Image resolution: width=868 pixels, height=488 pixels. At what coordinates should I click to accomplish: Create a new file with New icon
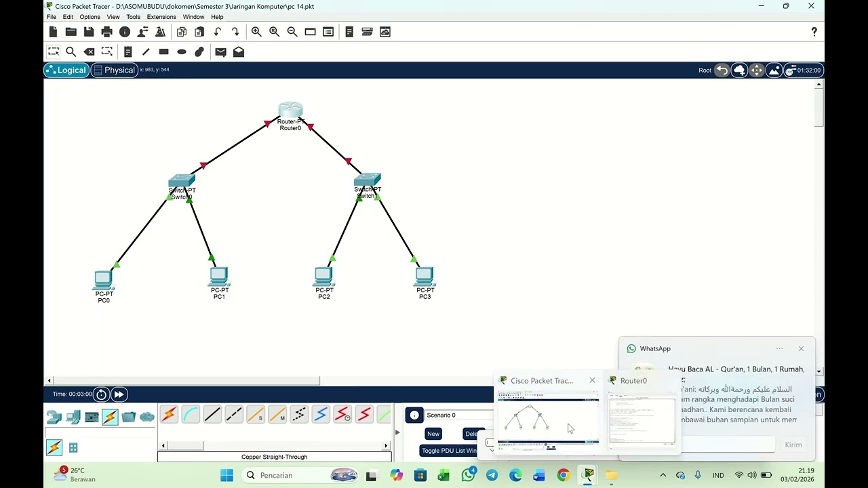[x=53, y=32]
